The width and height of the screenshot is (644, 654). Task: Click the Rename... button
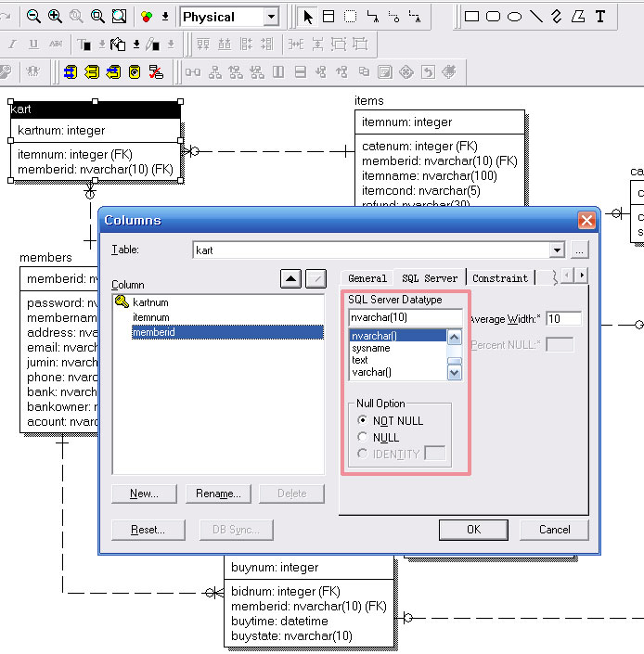tap(218, 494)
